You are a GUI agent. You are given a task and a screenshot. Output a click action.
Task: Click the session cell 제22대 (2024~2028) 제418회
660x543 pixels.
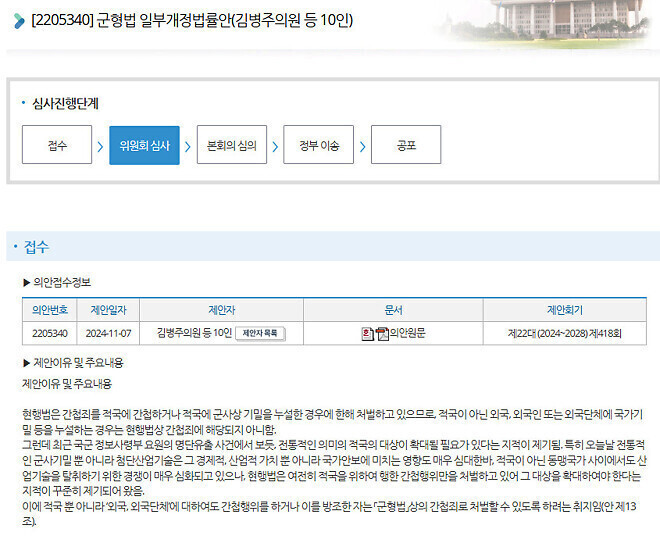(x=565, y=333)
